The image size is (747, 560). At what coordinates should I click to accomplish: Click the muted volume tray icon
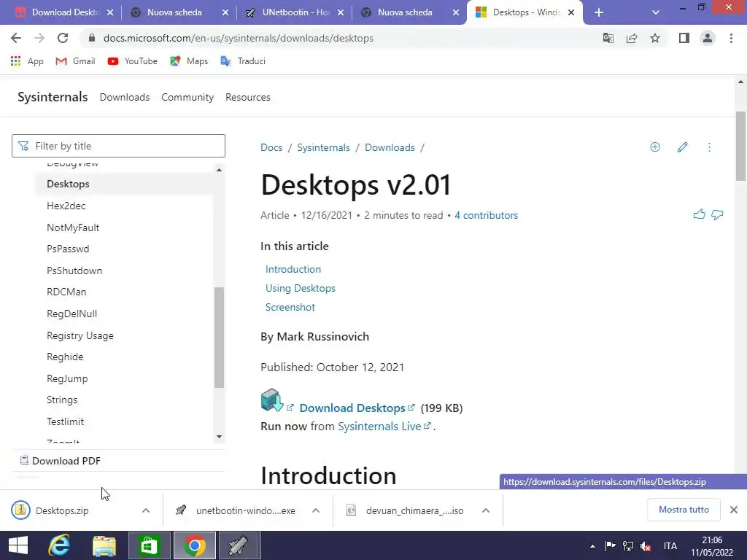pyautogui.click(x=646, y=546)
